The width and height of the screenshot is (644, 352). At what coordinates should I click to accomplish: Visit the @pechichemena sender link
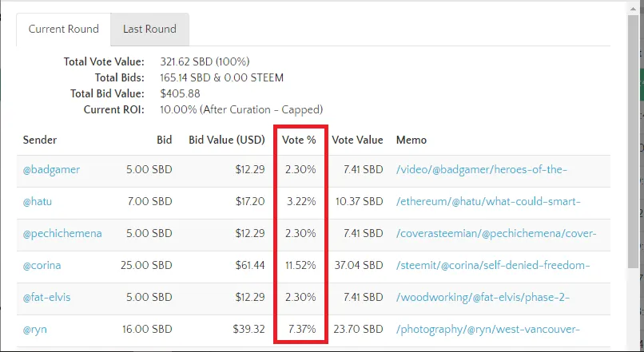(x=62, y=233)
